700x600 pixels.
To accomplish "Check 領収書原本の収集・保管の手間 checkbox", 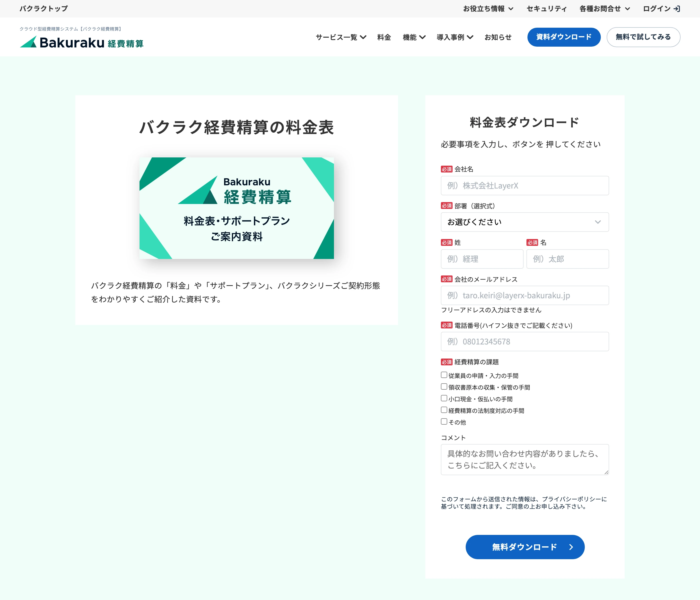I will [x=444, y=387].
